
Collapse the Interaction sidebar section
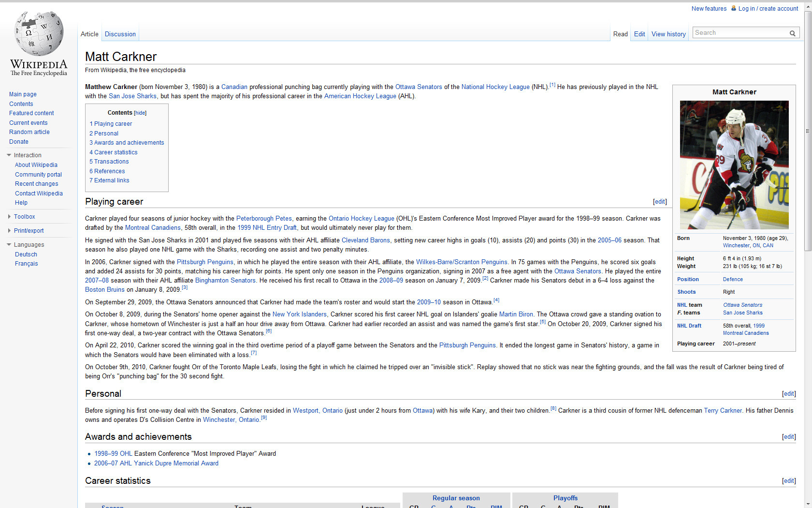[9, 155]
